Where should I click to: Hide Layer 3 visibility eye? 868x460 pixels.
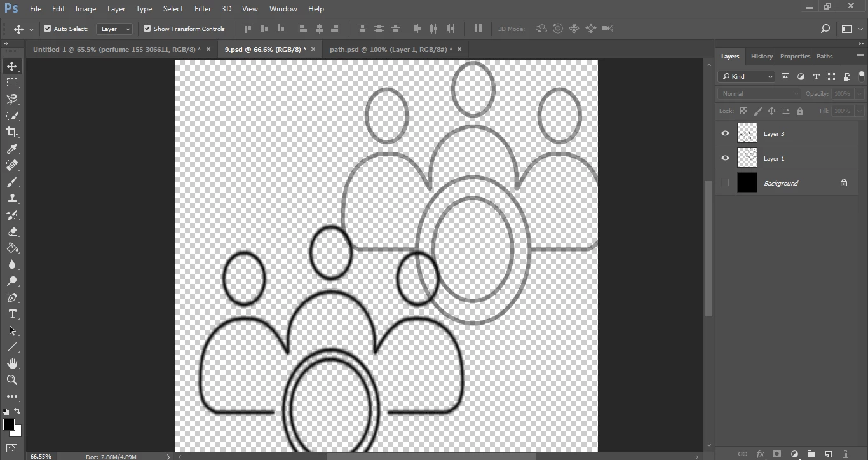(x=725, y=133)
